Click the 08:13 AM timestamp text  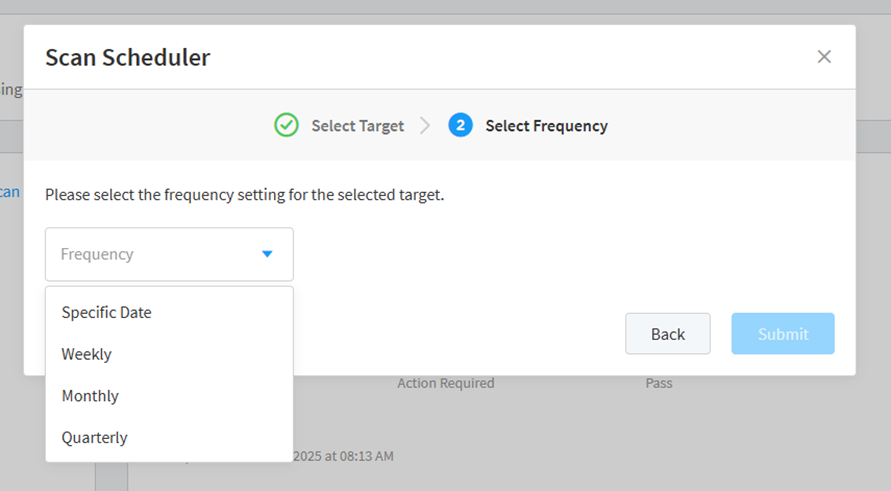pyautogui.click(x=343, y=456)
